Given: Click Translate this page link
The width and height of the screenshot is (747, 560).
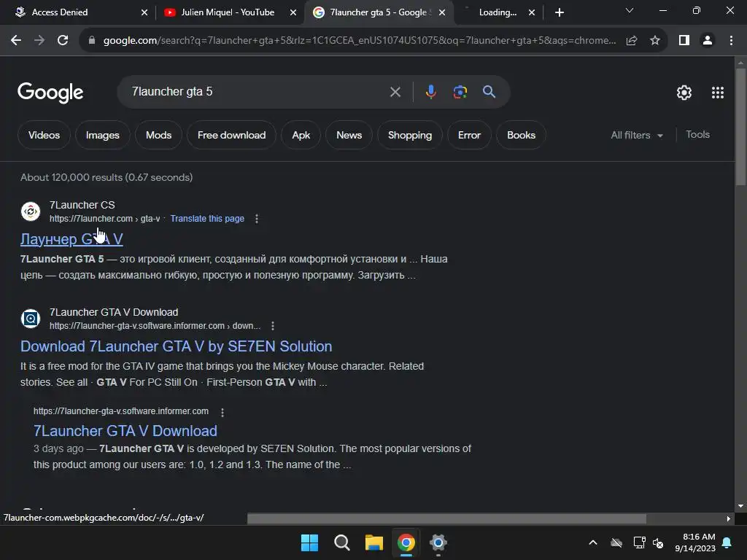Looking at the screenshot, I should pyautogui.click(x=207, y=219).
